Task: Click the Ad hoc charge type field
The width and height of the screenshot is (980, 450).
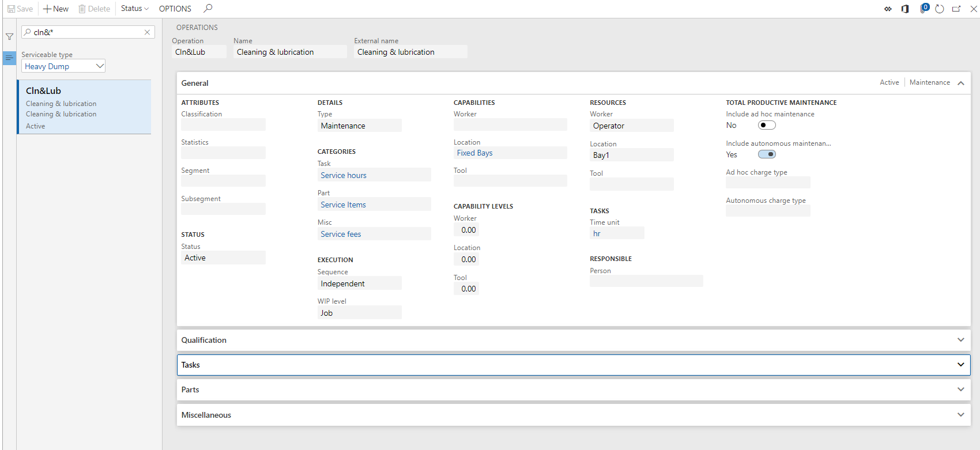Action: pyautogui.click(x=768, y=183)
